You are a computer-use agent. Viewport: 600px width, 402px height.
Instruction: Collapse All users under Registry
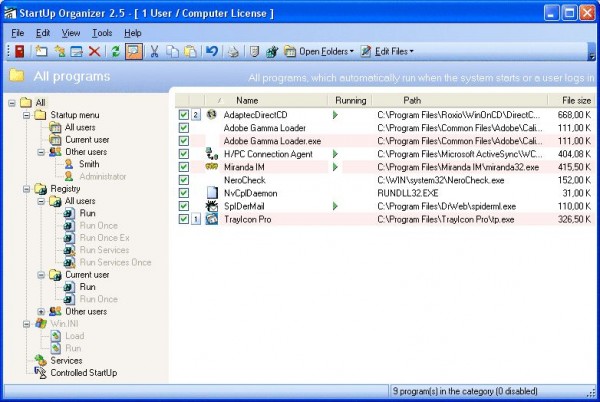(41, 201)
